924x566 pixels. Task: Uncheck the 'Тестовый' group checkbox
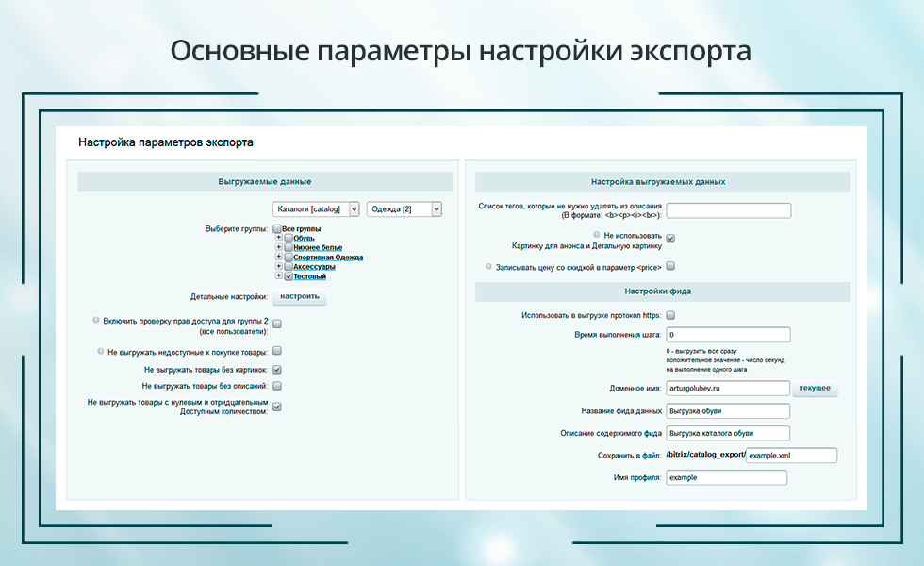pos(289,276)
